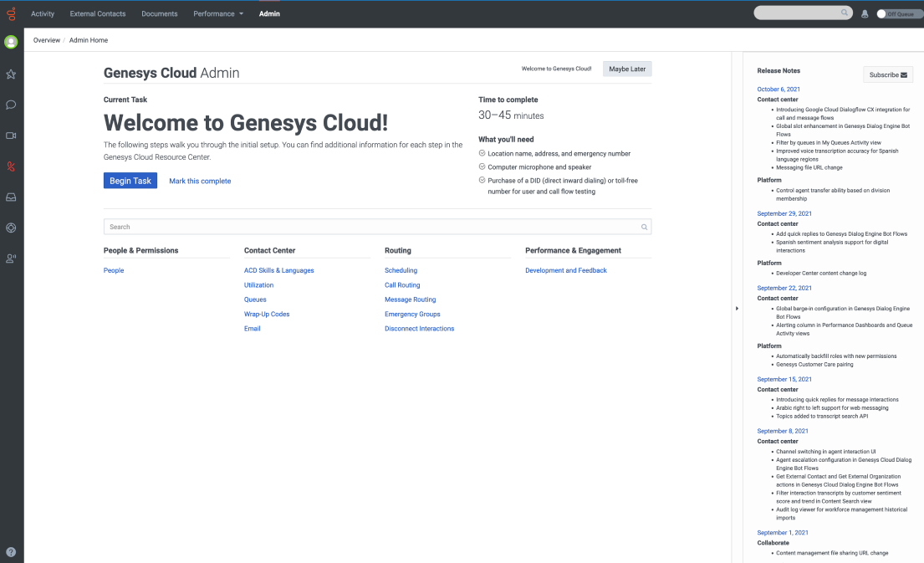Open the ACD Skills & Languages link
This screenshot has height=563, width=924.
[x=279, y=270]
